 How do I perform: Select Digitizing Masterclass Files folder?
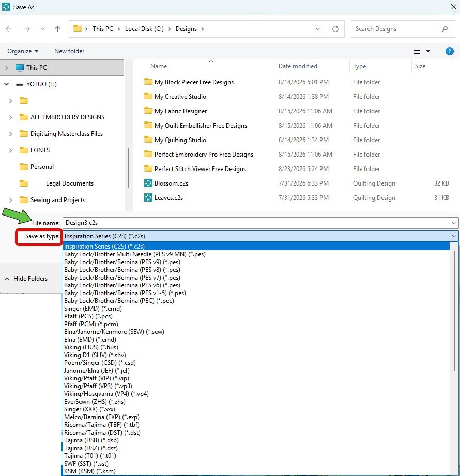click(67, 133)
